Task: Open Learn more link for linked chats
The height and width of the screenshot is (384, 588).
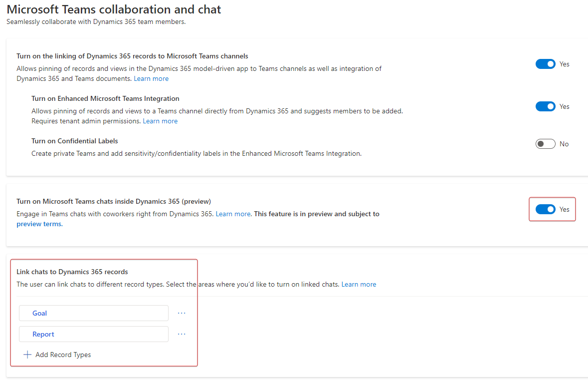Action: [x=359, y=284]
